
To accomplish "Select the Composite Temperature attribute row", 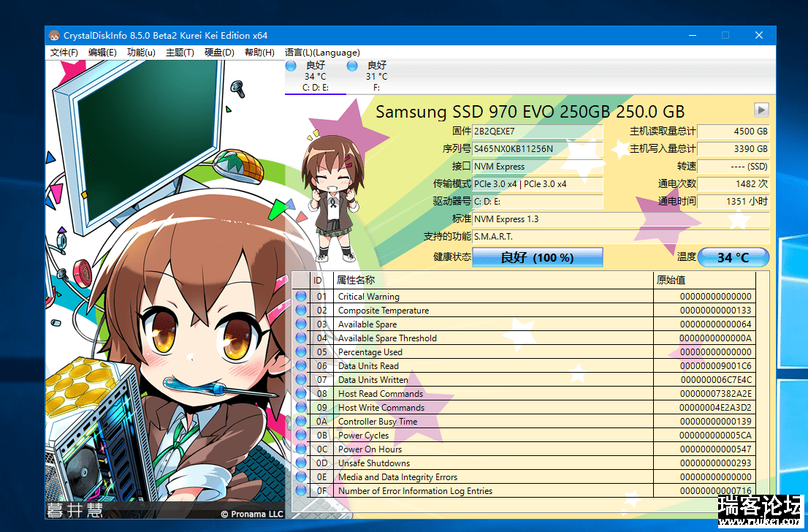I will [x=524, y=311].
